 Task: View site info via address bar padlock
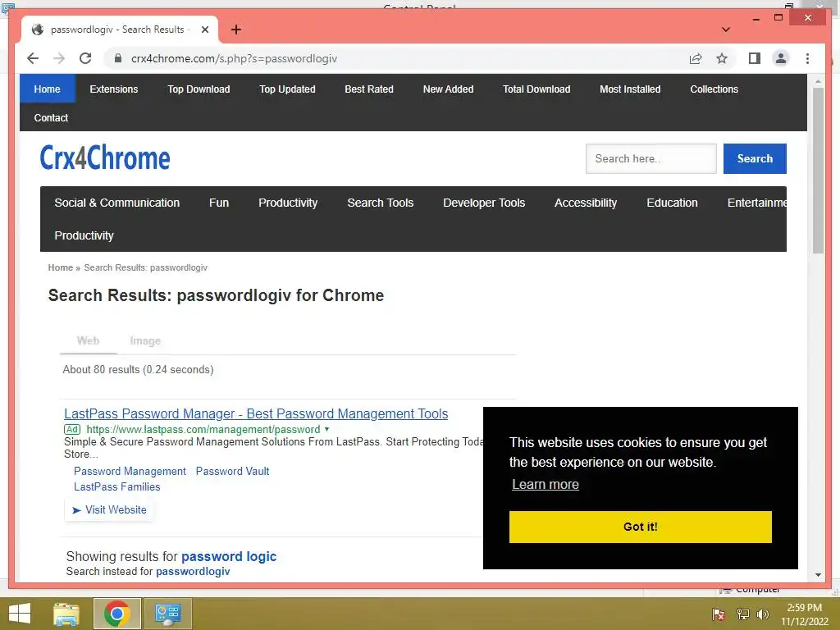click(118, 58)
